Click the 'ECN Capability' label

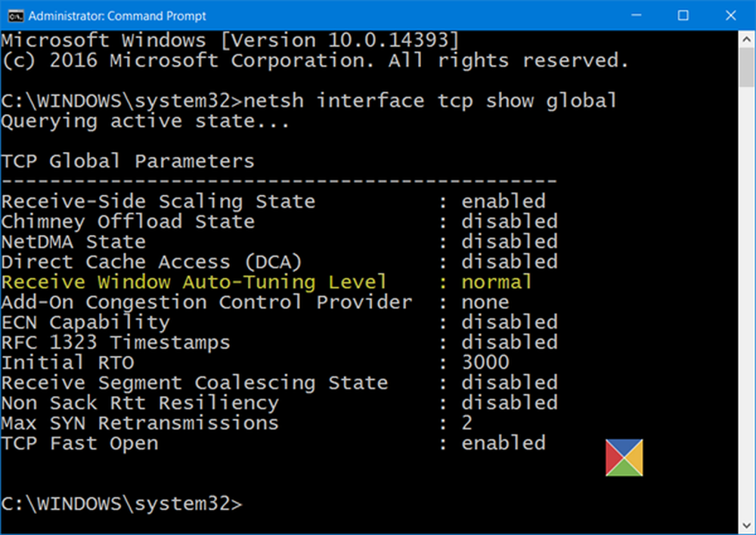[x=85, y=322]
